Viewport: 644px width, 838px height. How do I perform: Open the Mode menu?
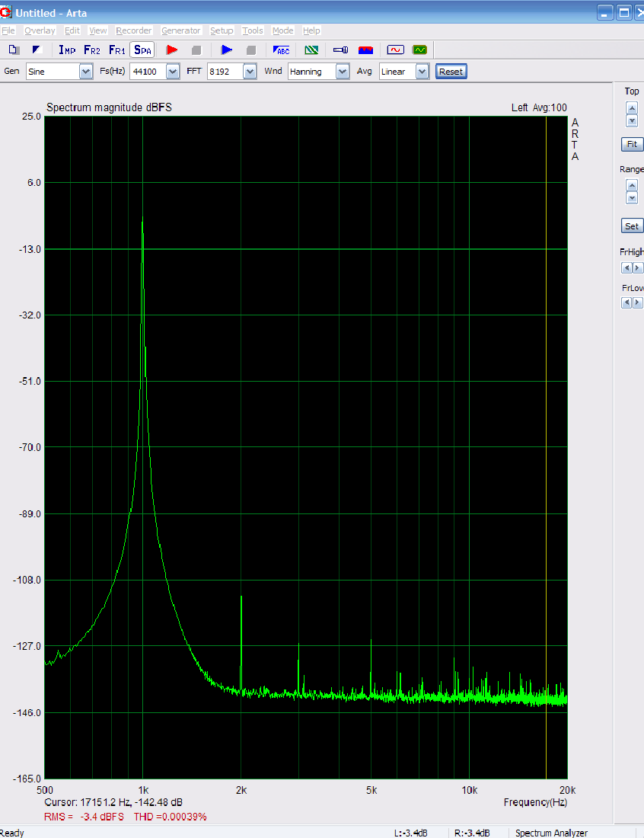coord(283,30)
